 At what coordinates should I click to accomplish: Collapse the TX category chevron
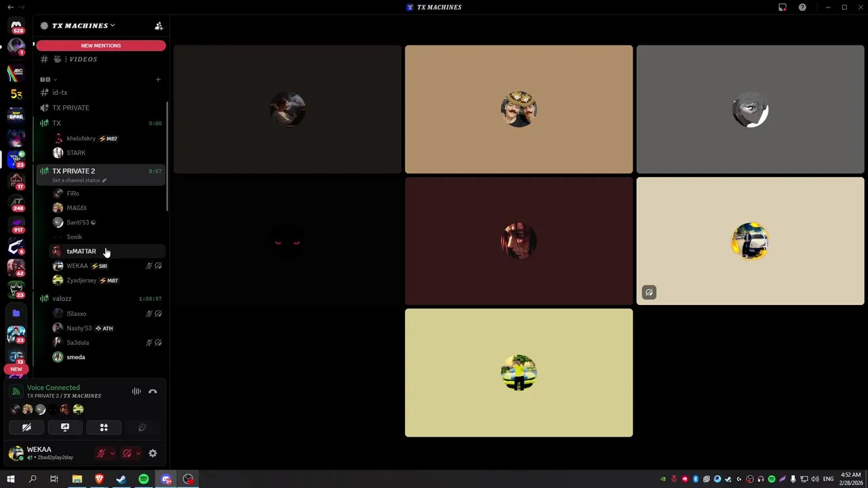tap(55, 79)
